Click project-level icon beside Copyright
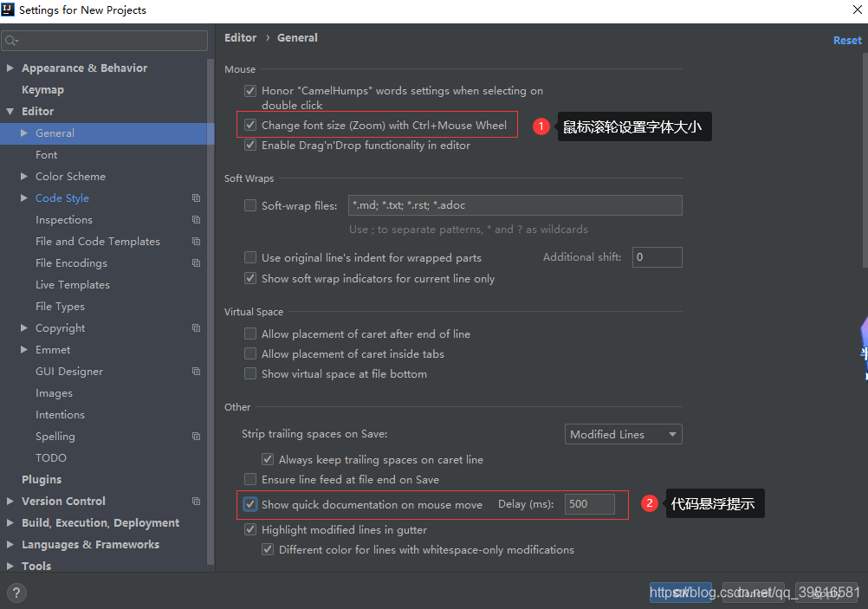The width and height of the screenshot is (868, 609). [x=196, y=327]
